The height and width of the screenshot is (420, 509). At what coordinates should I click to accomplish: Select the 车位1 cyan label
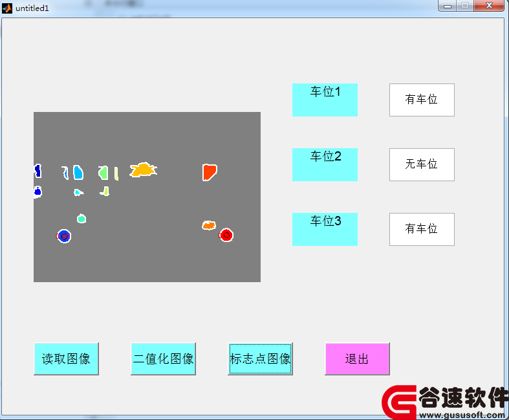[325, 100]
